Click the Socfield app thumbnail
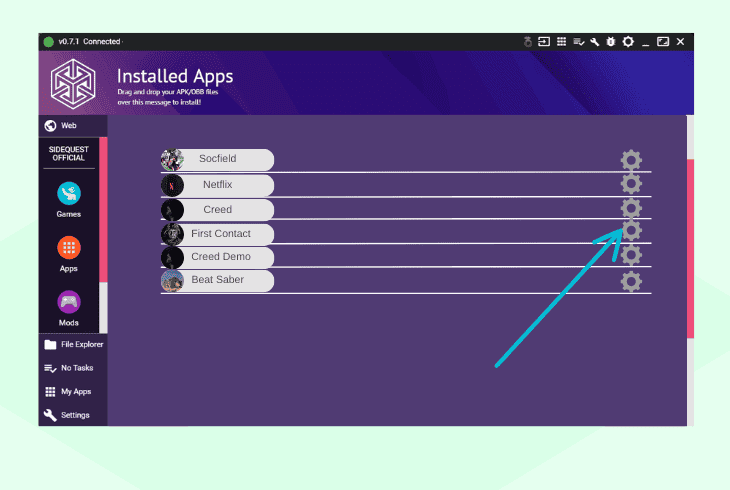The height and width of the screenshot is (490, 730). point(172,160)
